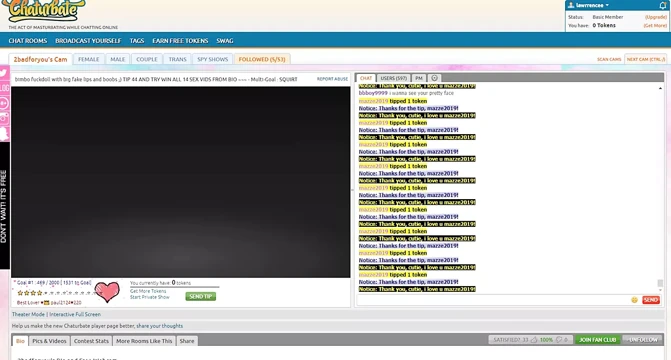Click the JOIN FAN CLUB button

click(597, 340)
